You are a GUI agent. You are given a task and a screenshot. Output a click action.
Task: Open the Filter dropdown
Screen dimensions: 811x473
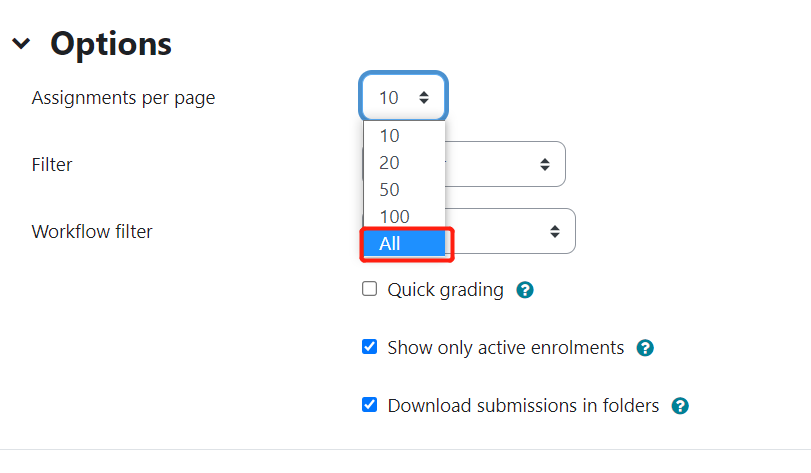505,164
